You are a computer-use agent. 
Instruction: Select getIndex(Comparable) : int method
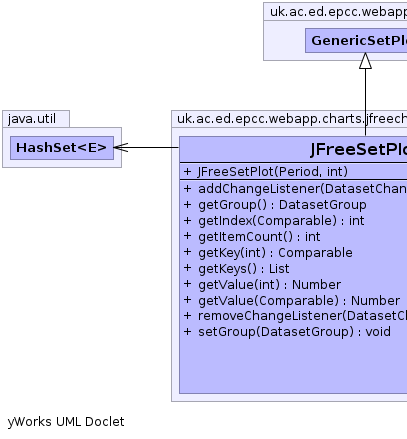pyautogui.click(x=281, y=221)
